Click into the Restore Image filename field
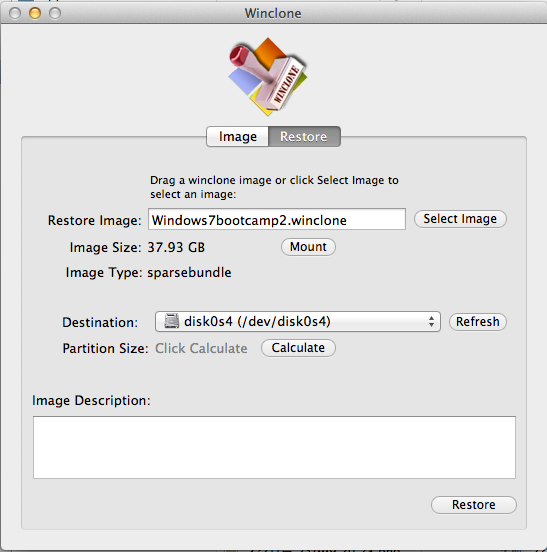 [x=277, y=219]
